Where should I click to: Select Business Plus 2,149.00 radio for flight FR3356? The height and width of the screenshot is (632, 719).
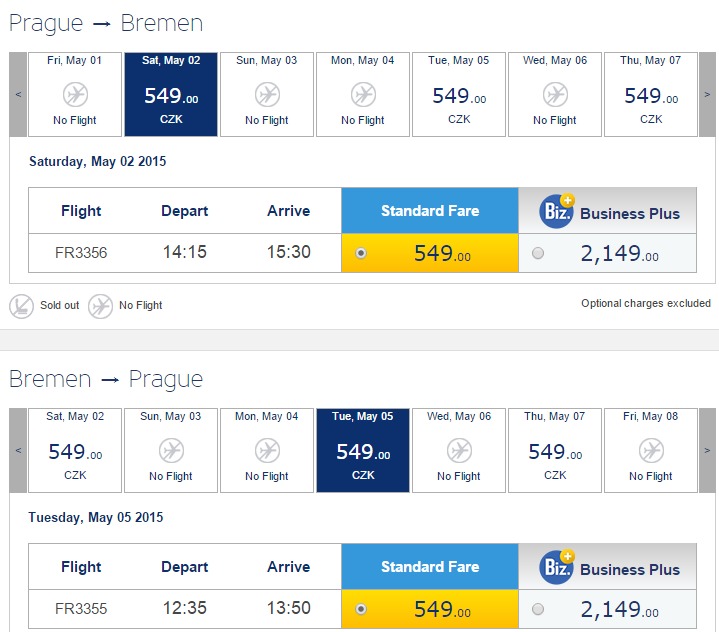(x=538, y=253)
